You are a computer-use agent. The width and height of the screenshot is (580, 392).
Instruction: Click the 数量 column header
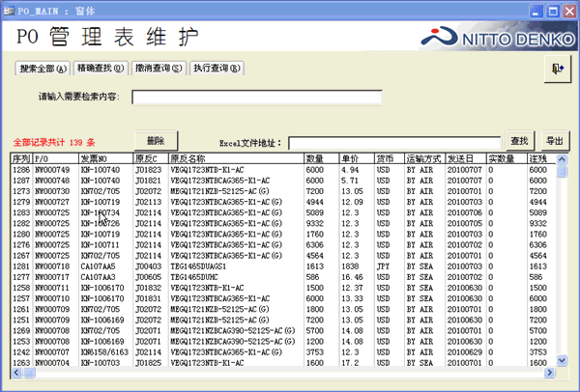[x=322, y=159]
